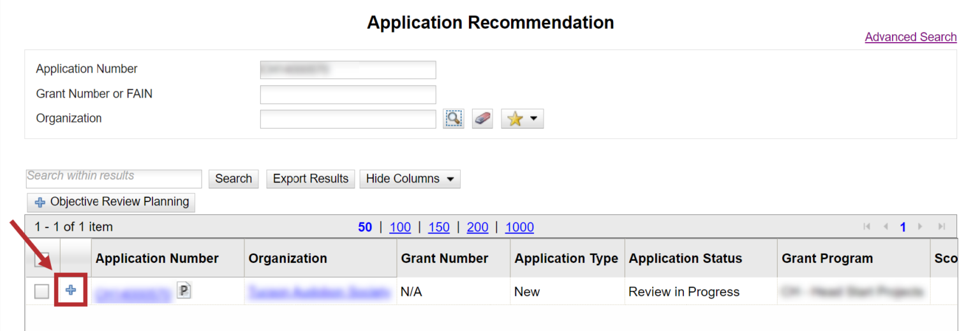
Task: Toggle the select-all header checkbox
Action: point(41,258)
